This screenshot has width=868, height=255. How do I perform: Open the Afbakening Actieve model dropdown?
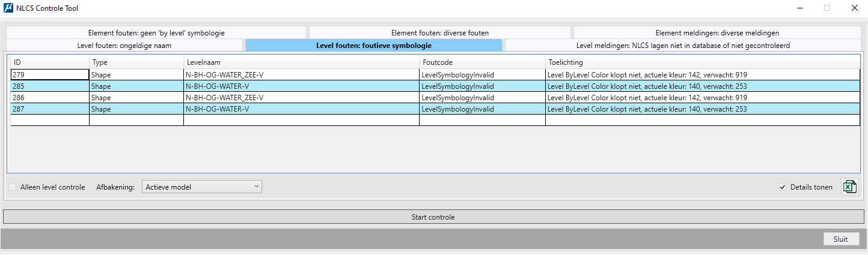pos(202,187)
